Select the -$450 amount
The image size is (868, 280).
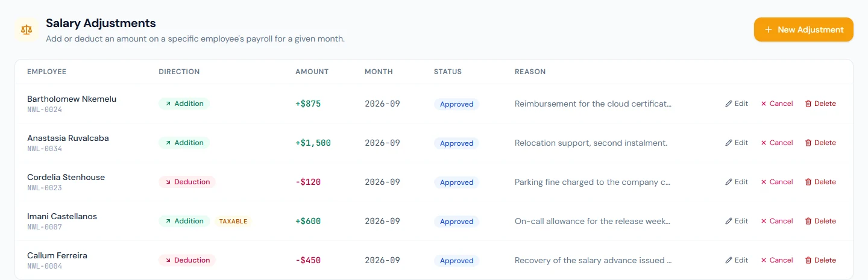click(308, 260)
